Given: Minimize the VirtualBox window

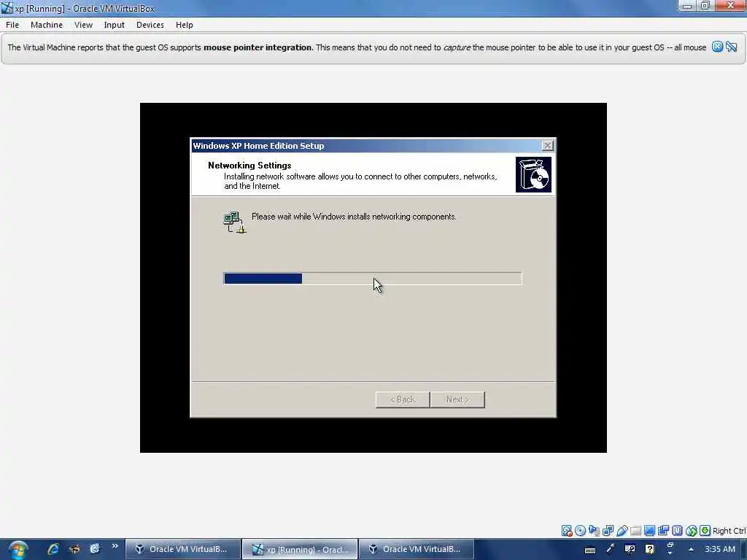Looking at the screenshot, I should click(687, 6).
